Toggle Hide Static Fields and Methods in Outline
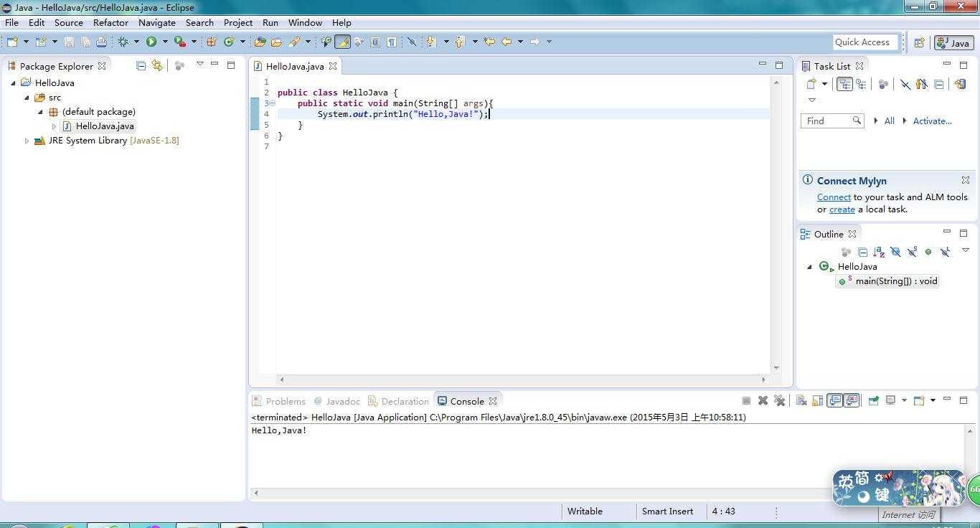The width and height of the screenshot is (980, 528). pos(912,252)
